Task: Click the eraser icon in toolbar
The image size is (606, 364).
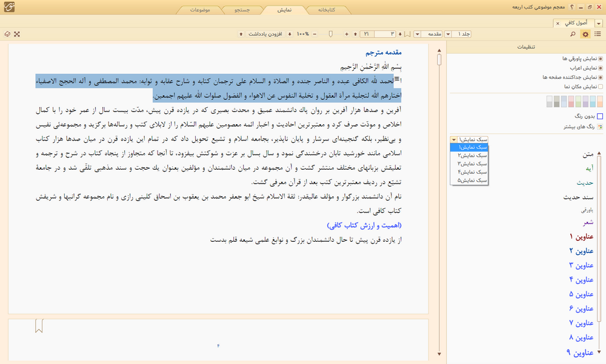Action: coord(7,34)
